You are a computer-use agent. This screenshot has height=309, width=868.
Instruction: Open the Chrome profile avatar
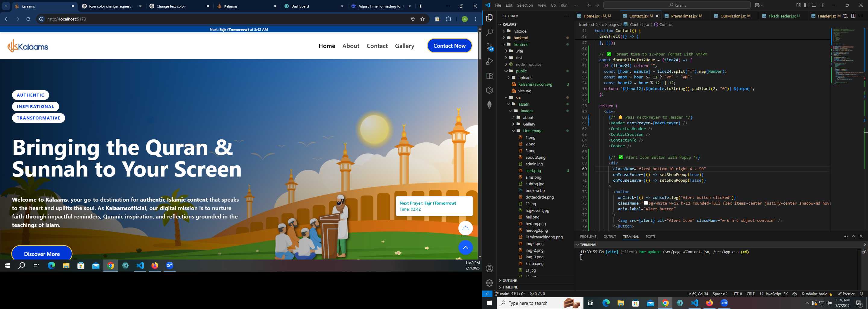coord(465,19)
